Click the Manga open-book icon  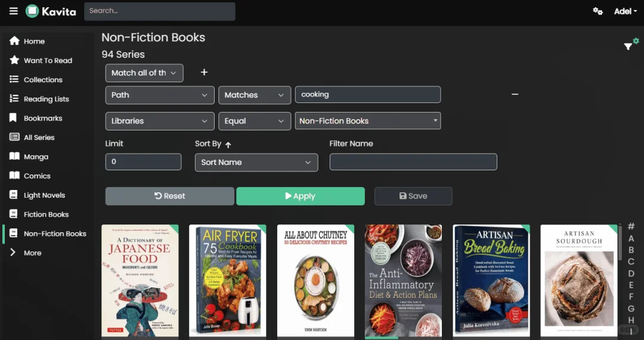(14, 156)
